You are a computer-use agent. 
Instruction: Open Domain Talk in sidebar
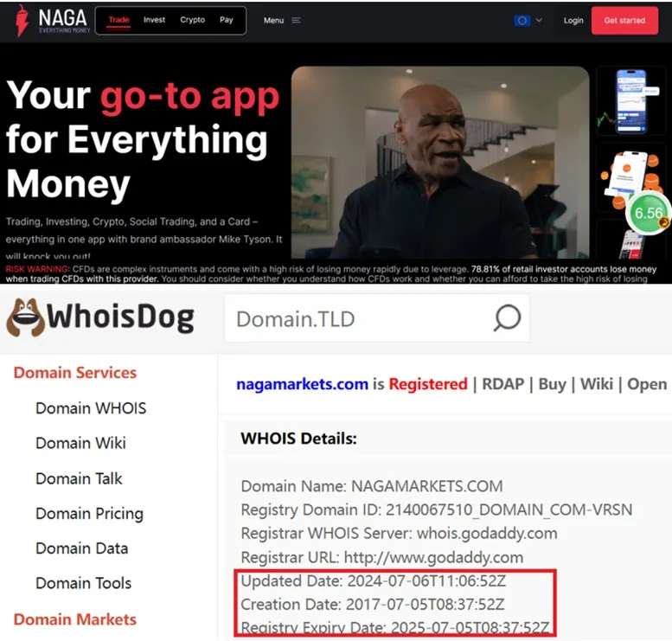point(79,478)
